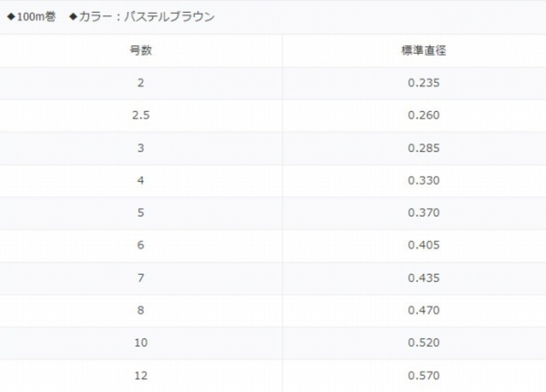Click the カラー：パステルブラウン text
Screen dimensions: 546x392
(x=146, y=17)
